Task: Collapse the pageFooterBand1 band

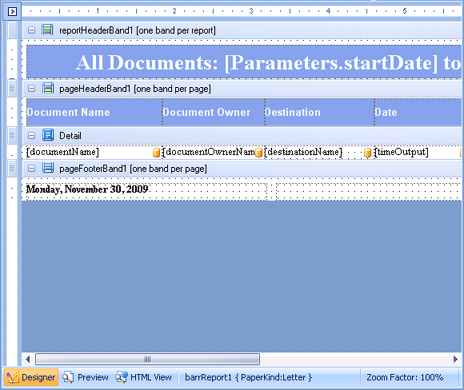Action: click(x=31, y=169)
